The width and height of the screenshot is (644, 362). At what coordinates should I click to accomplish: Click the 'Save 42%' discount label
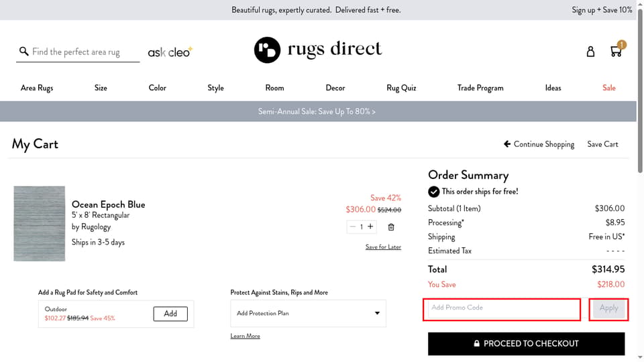[x=386, y=198]
